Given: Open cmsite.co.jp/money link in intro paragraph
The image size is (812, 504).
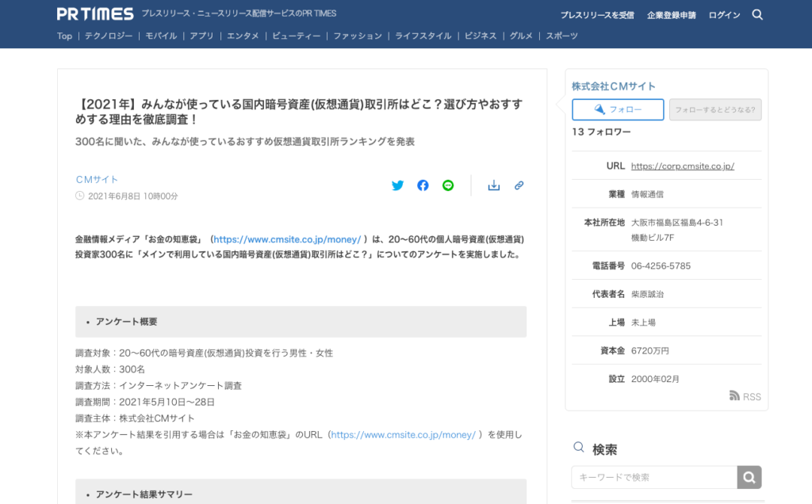Looking at the screenshot, I should (x=287, y=239).
